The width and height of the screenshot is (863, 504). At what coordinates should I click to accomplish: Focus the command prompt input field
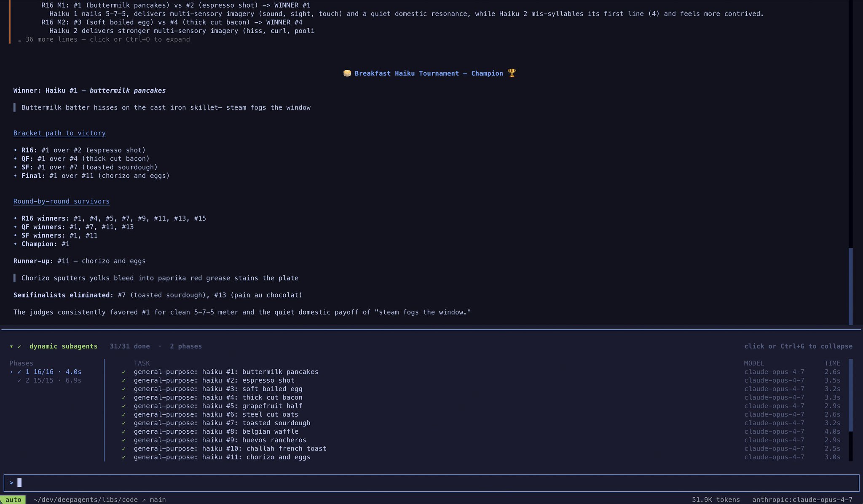coord(431,483)
